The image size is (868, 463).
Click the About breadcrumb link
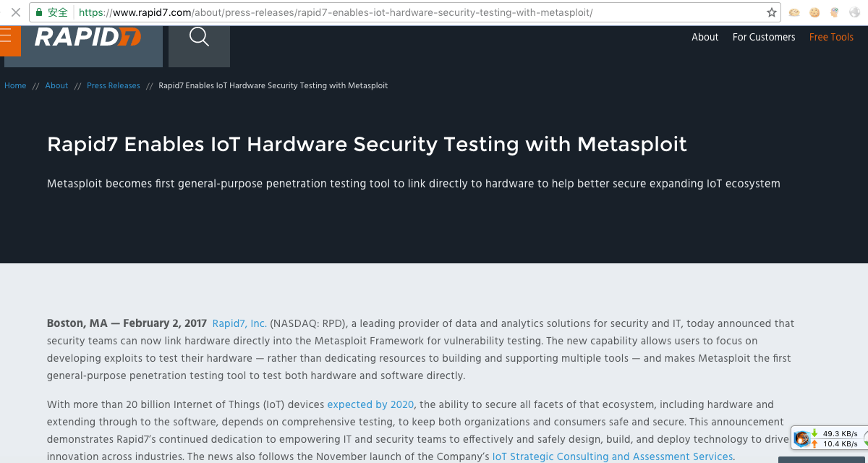tap(56, 85)
